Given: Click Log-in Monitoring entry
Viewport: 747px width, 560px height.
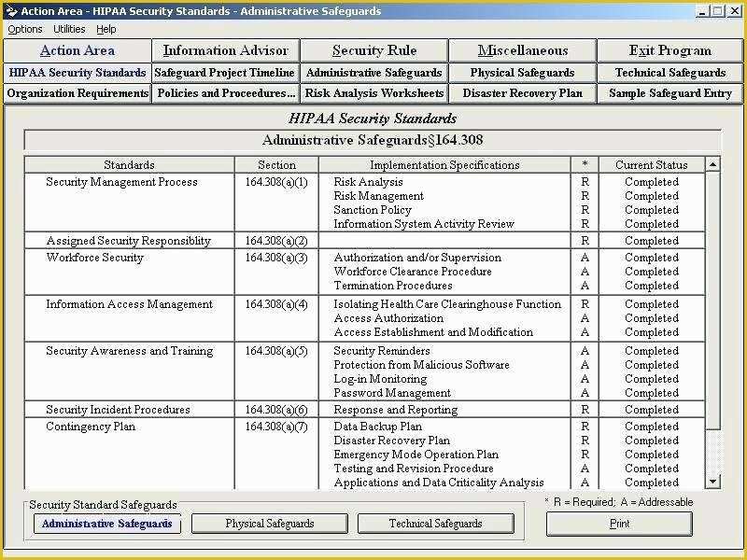Looking at the screenshot, I should click(x=380, y=379).
